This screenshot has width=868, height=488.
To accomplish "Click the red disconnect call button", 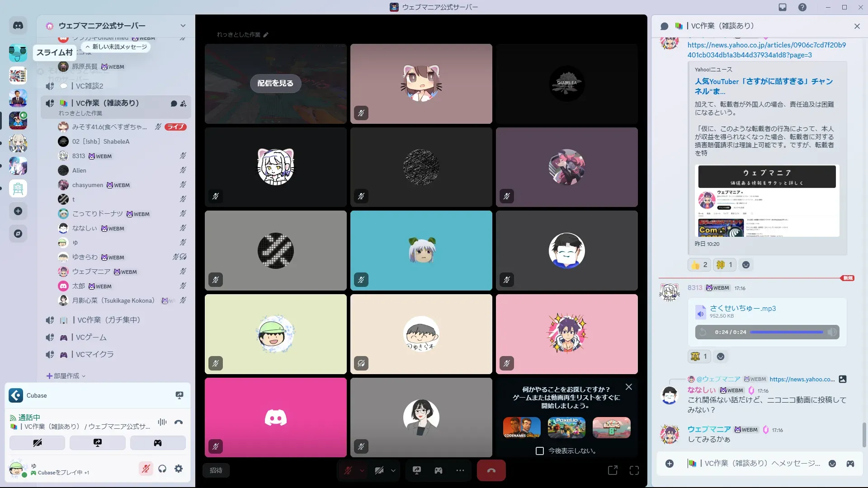I will pos(491,470).
